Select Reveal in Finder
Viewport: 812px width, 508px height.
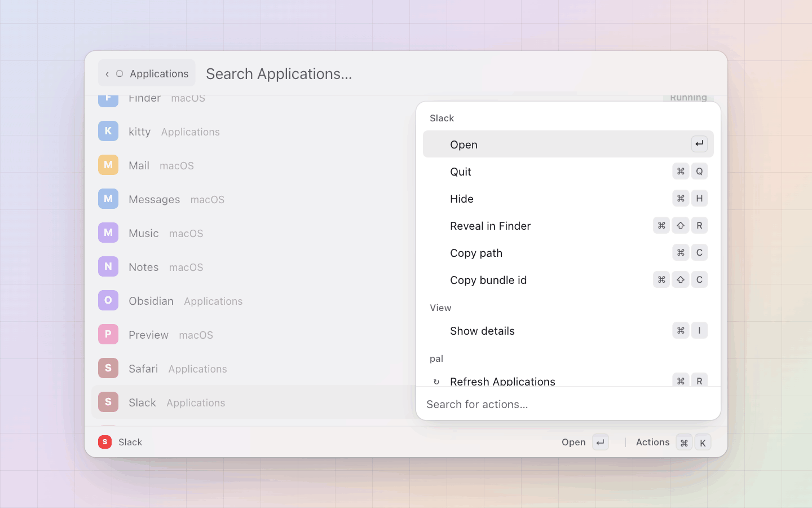point(568,225)
